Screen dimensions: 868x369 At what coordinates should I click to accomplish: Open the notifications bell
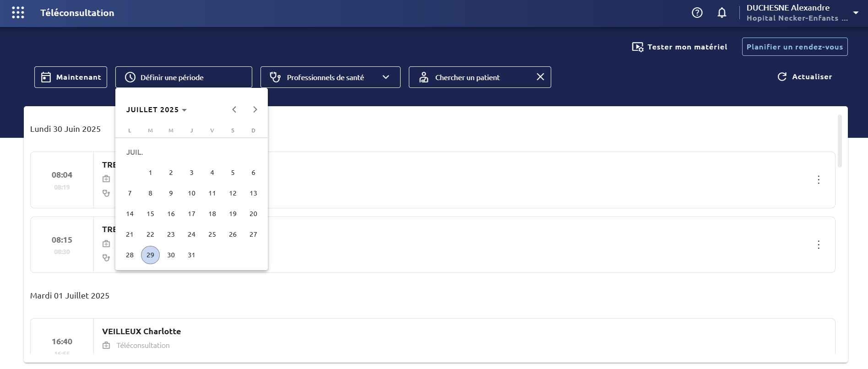coord(722,13)
